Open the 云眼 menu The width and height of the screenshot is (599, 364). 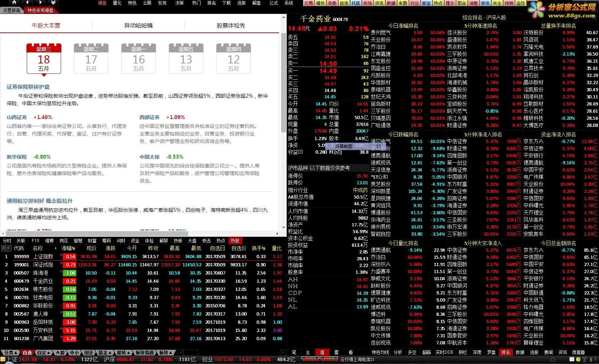coord(147,3)
